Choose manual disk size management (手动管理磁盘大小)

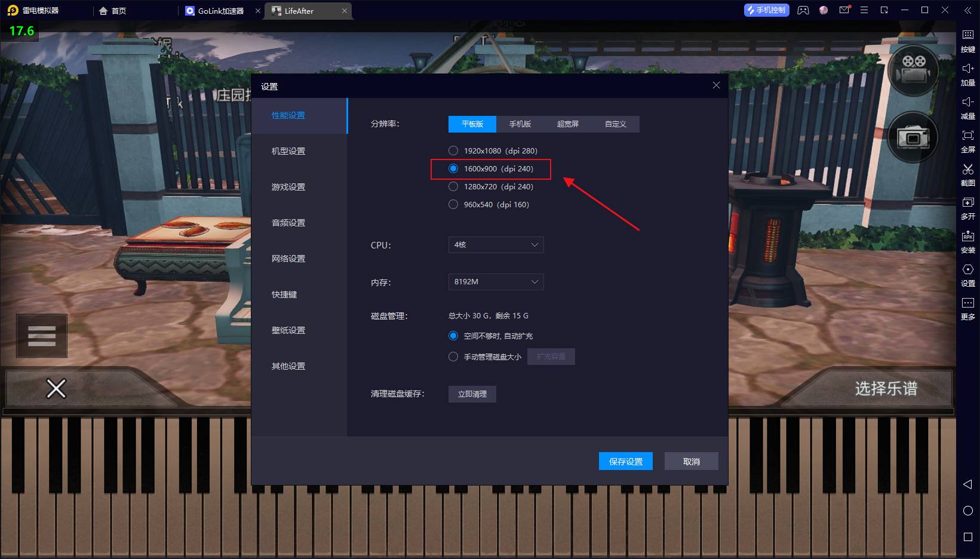click(x=453, y=357)
